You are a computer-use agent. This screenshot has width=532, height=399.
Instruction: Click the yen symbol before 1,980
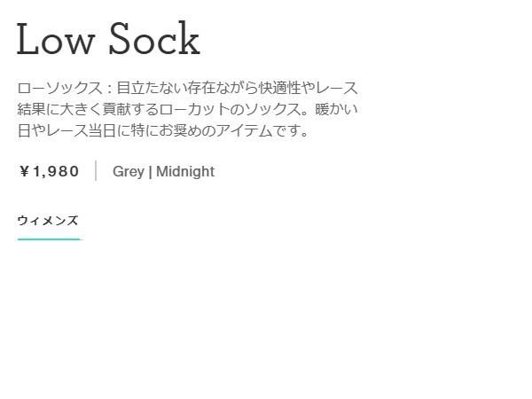coord(24,171)
